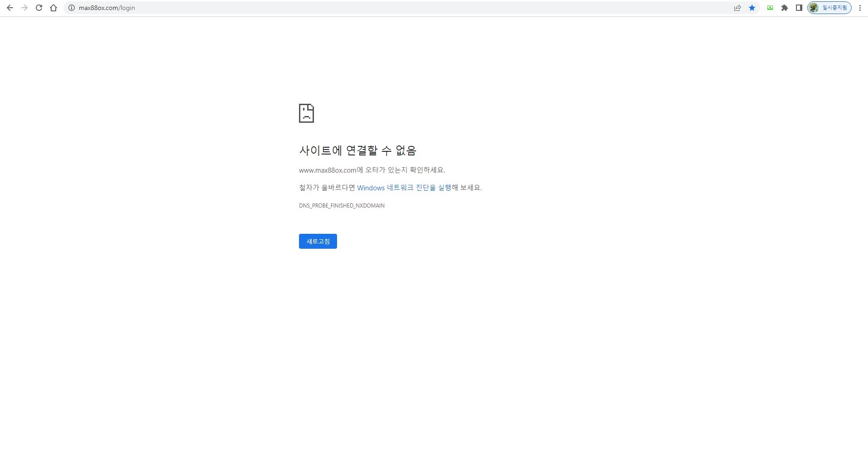Open the green extension icon
Image resolution: width=868 pixels, height=454 pixels.
click(x=770, y=8)
